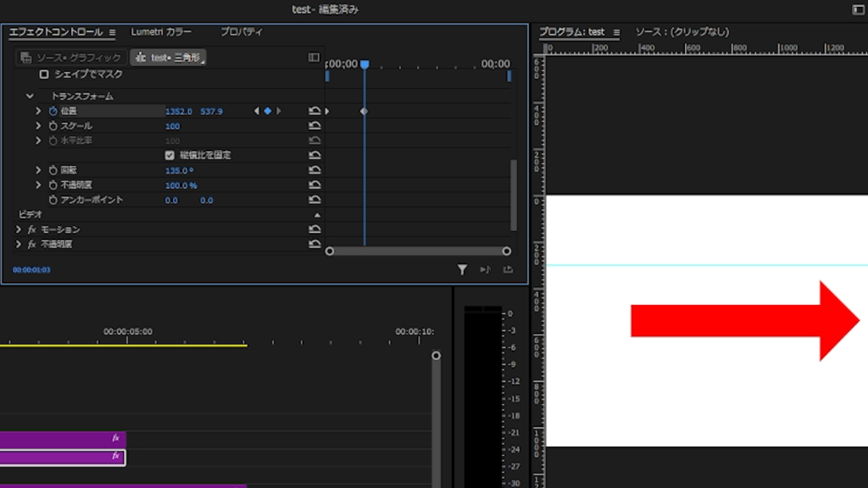The image size is (868, 488).
Task: Reset the 縦横比を固定 row
Action: coord(314,156)
